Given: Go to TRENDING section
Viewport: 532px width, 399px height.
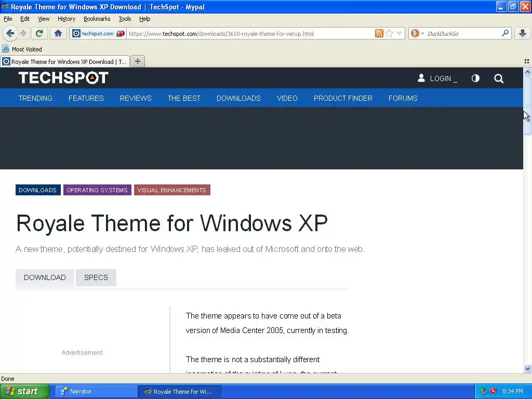Looking at the screenshot, I should (35, 98).
